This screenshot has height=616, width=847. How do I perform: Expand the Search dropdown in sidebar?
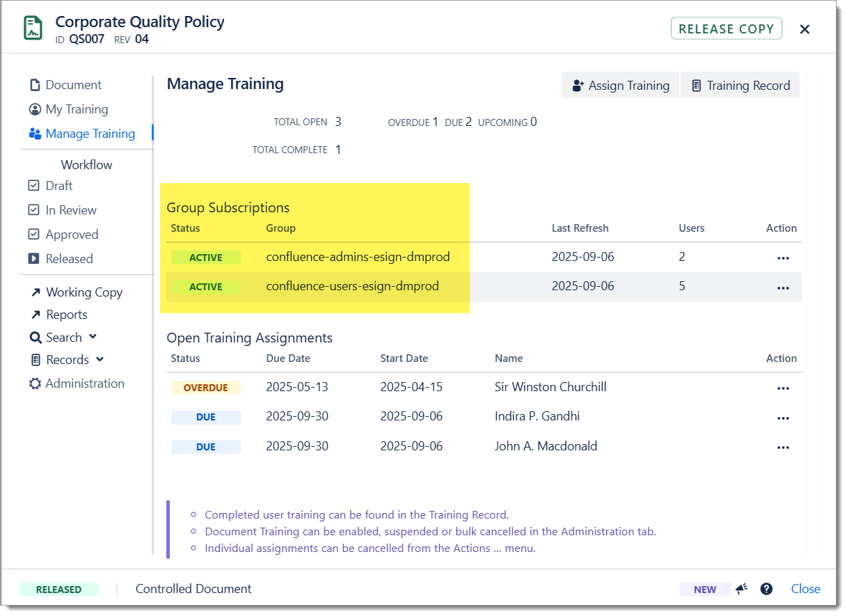pos(63,338)
